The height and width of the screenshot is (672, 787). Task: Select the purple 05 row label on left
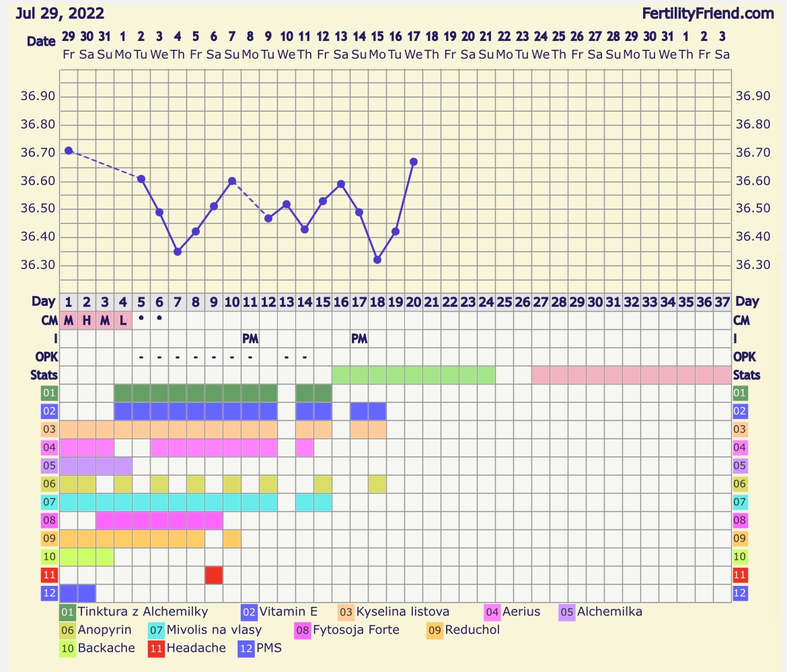tap(48, 465)
